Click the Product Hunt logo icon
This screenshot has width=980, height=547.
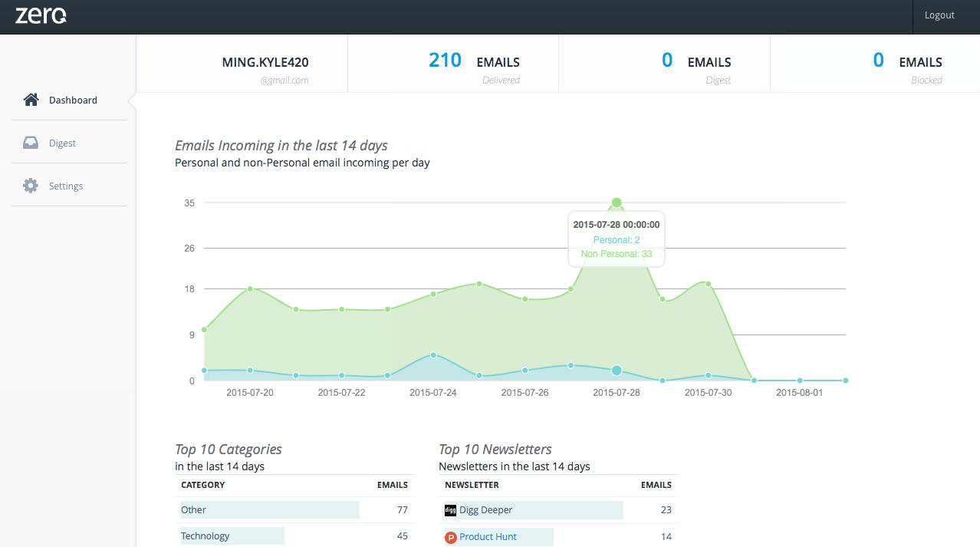coord(450,537)
